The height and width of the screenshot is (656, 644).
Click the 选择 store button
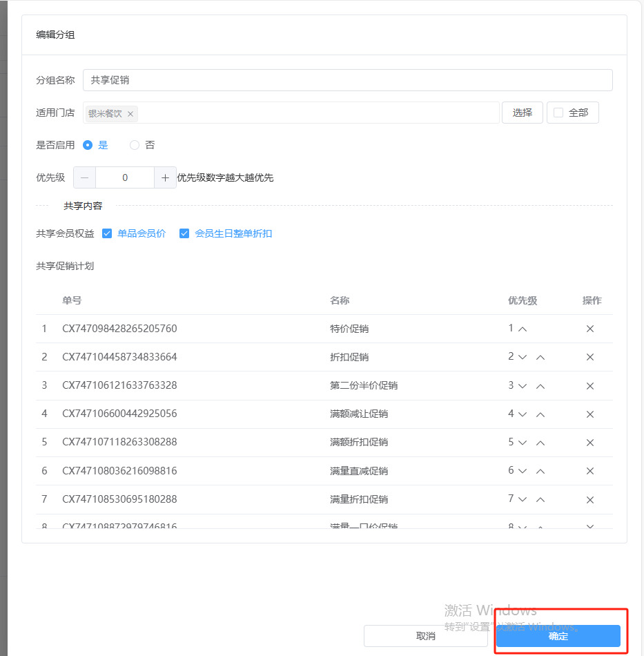point(523,113)
